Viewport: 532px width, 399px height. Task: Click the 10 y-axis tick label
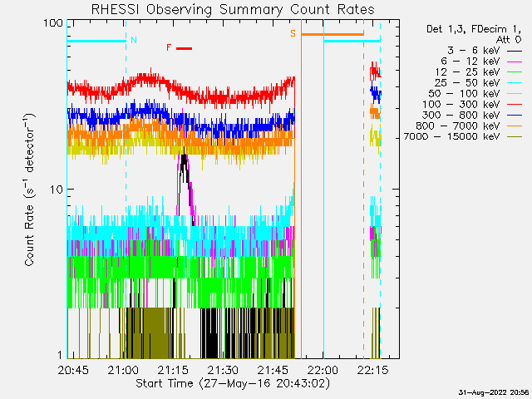57,190
